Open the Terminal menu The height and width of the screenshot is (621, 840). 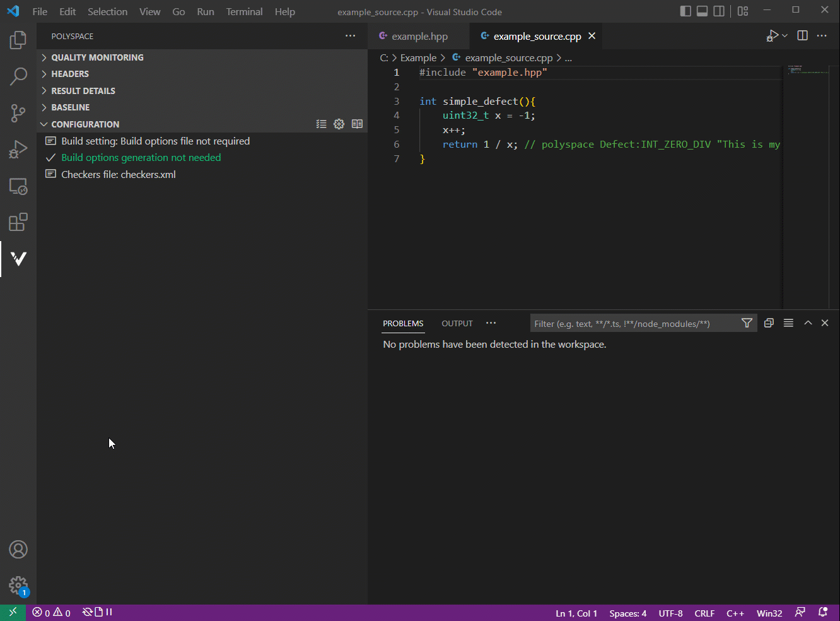(244, 11)
